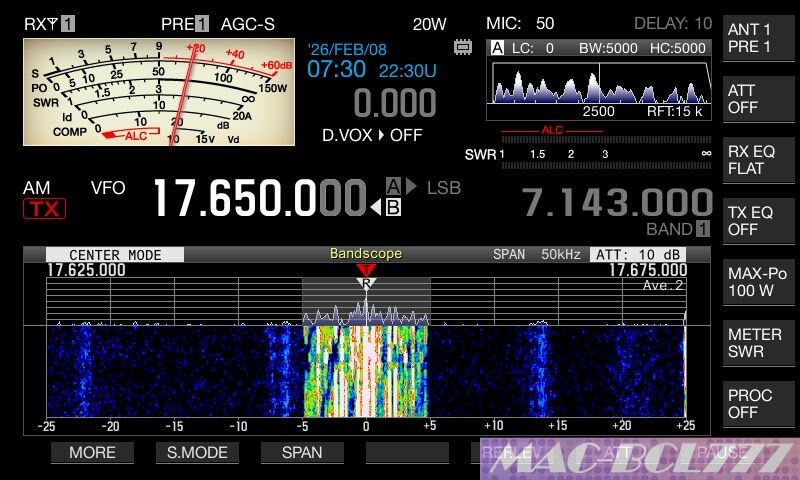Click the antenna RX icon at top-left
Viewport: 800px width, 480px height.
49,23
